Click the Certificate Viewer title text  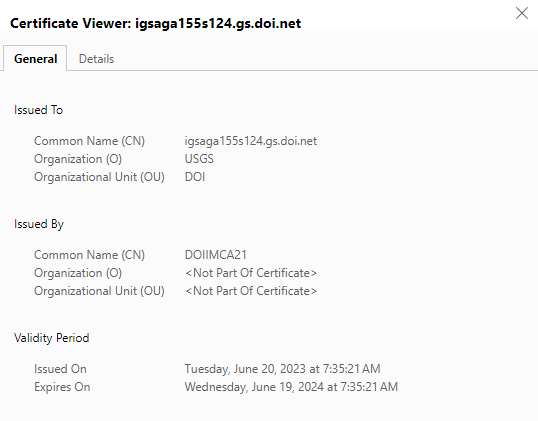click(x=155, y=23)
